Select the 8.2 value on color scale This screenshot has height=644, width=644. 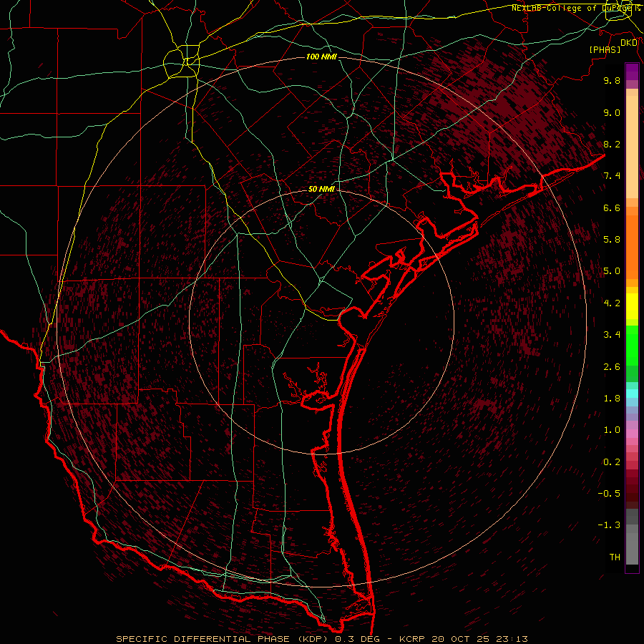point(612,144)
